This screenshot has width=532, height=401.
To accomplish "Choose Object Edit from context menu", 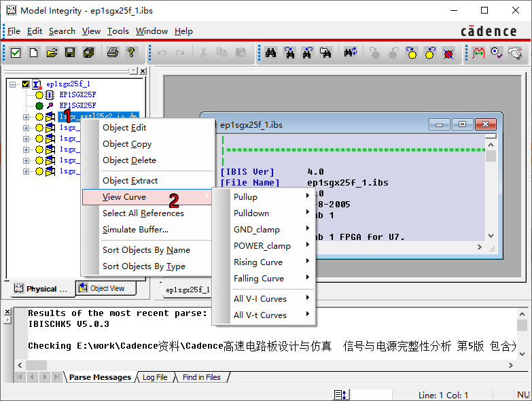I will click(148, 128).
